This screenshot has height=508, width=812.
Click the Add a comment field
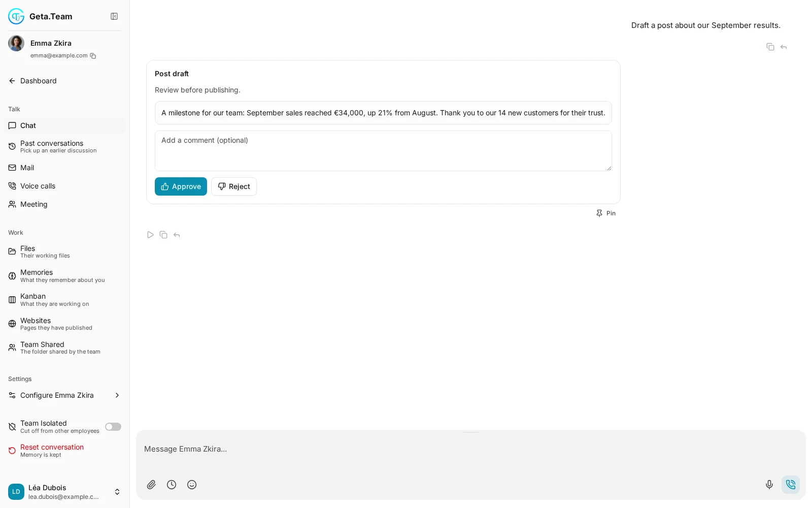coord(383,151)
